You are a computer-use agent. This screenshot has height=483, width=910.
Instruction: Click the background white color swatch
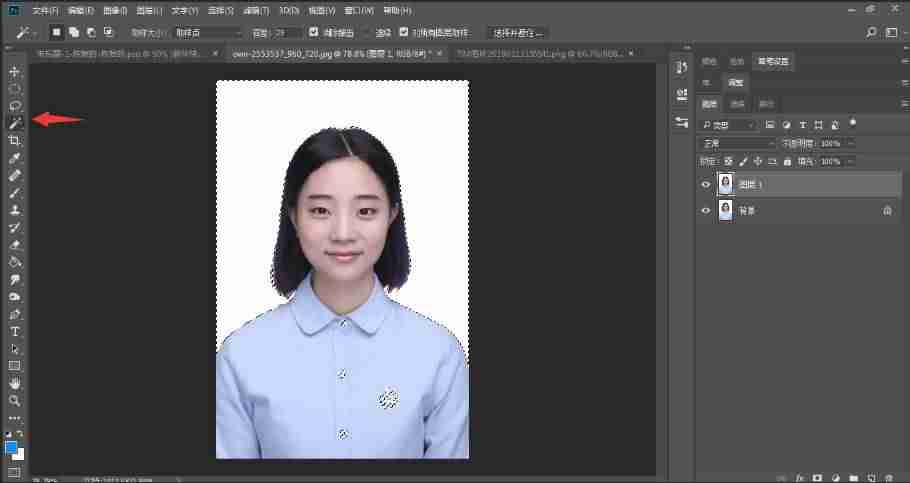(19, 455)
